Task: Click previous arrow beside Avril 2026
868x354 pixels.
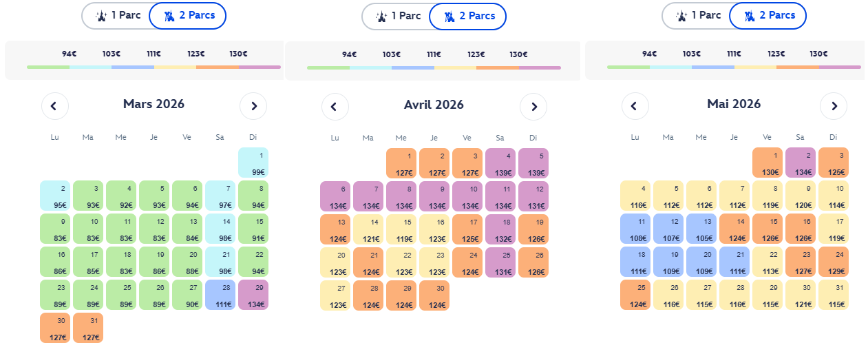Action: (x=335, y=107)
